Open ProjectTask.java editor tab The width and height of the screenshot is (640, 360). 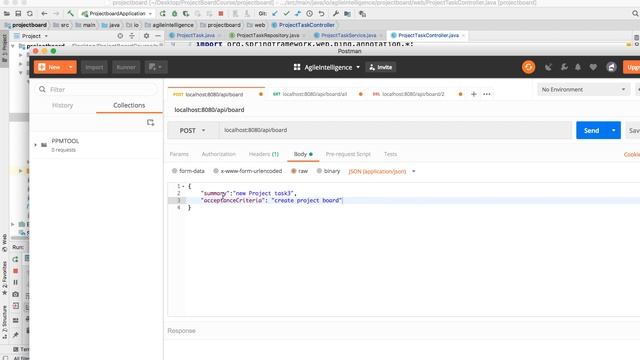point(195,36)
